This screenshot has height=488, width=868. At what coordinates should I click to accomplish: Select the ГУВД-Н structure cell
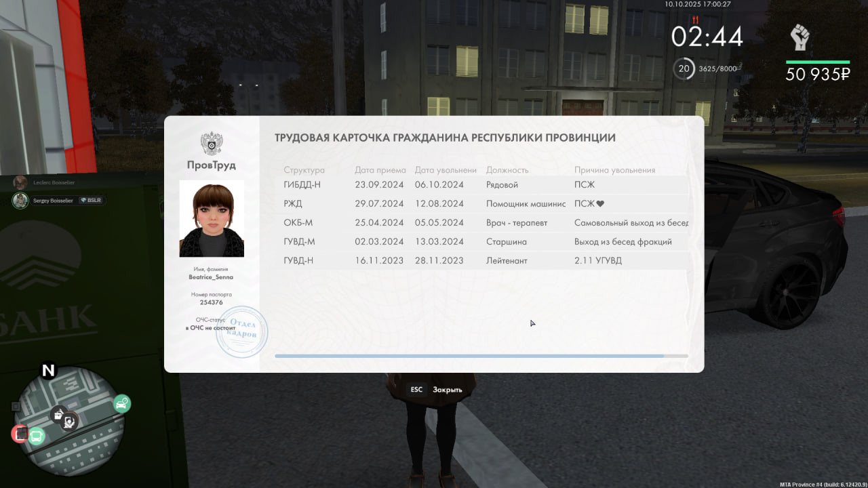click(300, 260)
